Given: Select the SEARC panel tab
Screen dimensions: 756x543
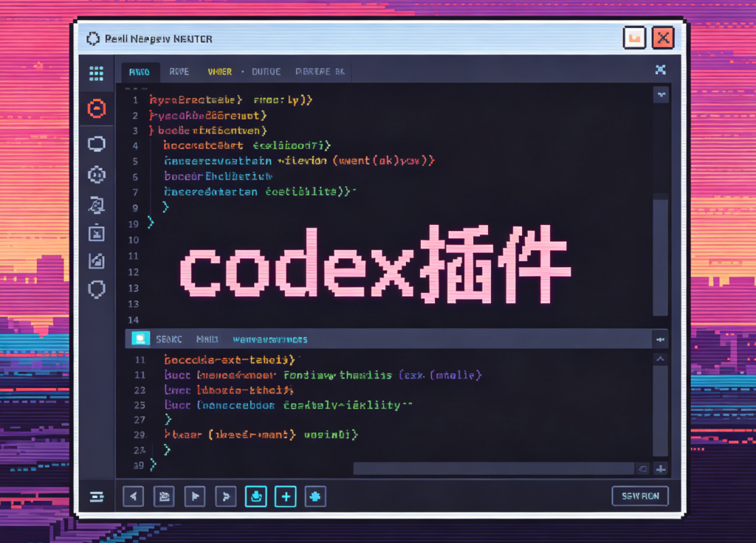Looking at the screenshot, I should (x=169, y=339).
